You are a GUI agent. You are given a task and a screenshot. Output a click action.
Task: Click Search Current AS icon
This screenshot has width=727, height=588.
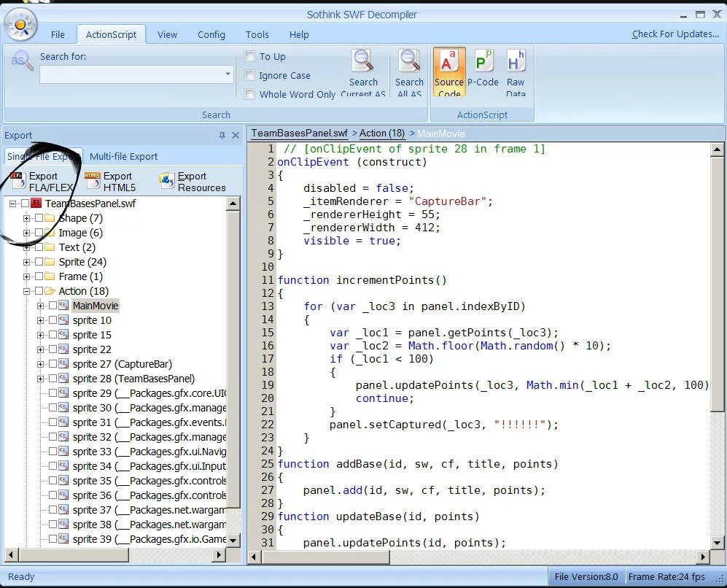tap(363, 61)
